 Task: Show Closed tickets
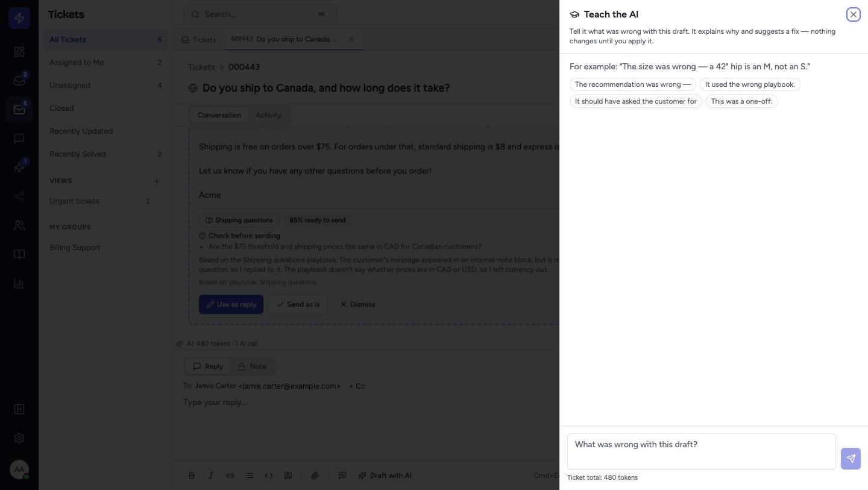point(105,108)
